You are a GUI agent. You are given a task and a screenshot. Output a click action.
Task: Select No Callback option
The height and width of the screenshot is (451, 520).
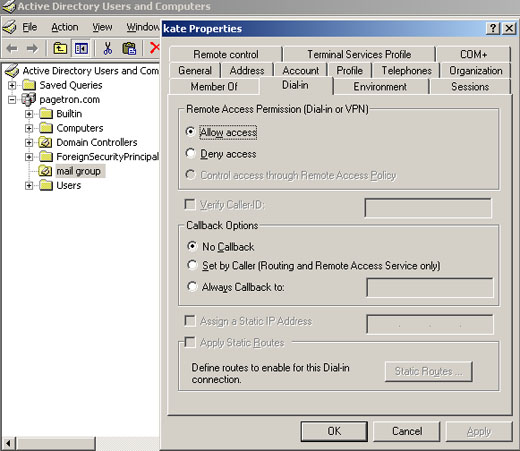[x=192, y=246]
